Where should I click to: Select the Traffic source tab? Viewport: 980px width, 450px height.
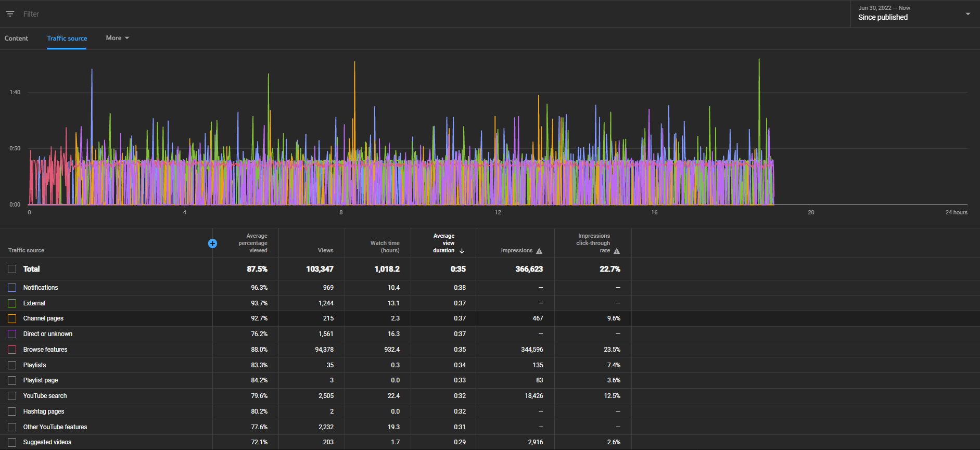(x=67, y=38)
